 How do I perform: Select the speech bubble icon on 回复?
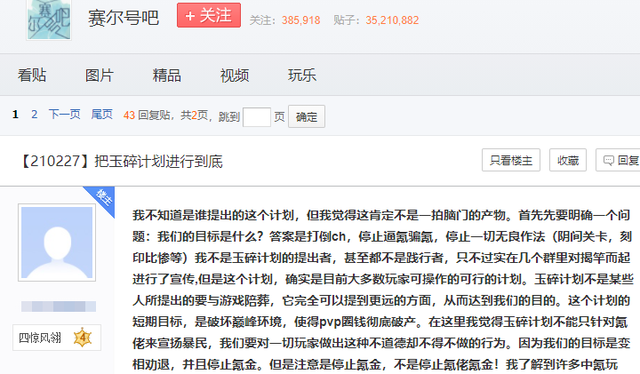click(x=608, y=160)
